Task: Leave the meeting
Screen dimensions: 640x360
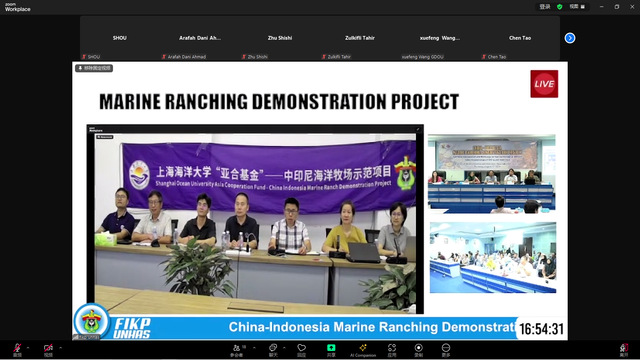Action: [x=624, y=349]
